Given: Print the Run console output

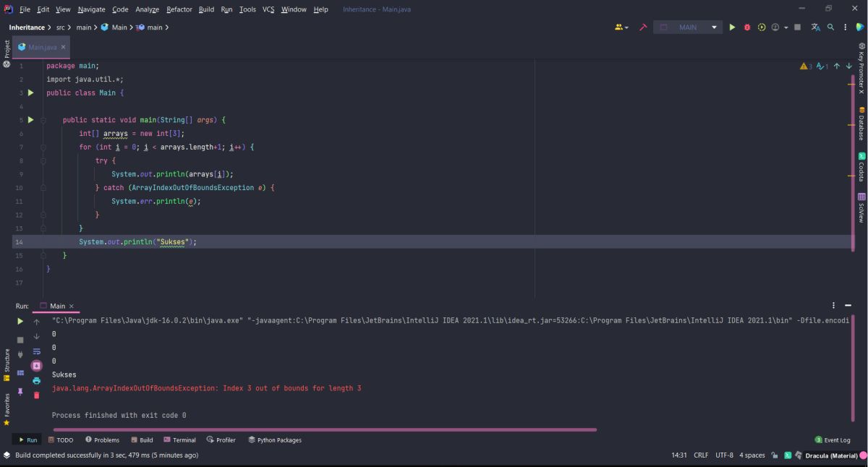Looking at the screenshot, I should 37,380.
